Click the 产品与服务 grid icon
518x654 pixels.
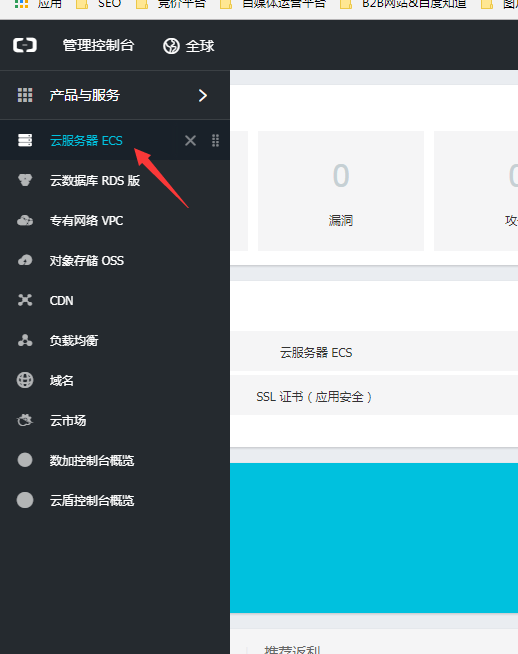[x=25, y=95]
